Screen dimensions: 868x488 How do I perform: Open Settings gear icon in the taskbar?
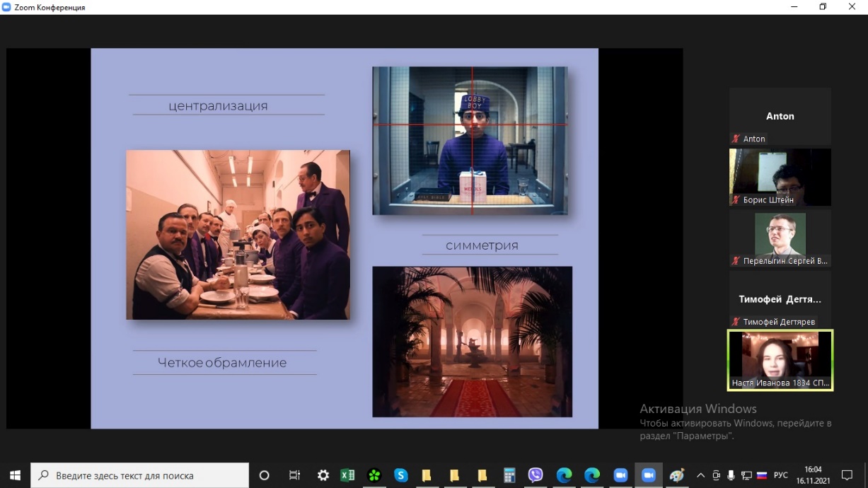tap(323, 475)
